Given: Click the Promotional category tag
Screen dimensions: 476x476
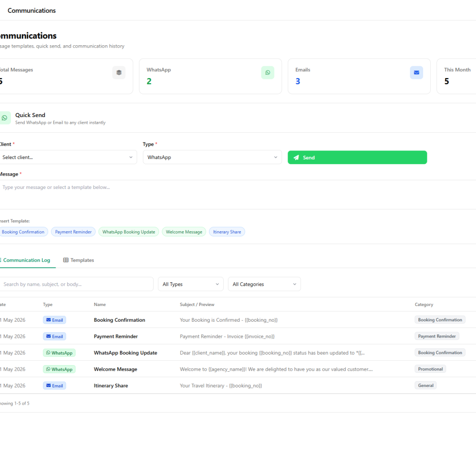Looking at the screenshot, I should 430,369.
